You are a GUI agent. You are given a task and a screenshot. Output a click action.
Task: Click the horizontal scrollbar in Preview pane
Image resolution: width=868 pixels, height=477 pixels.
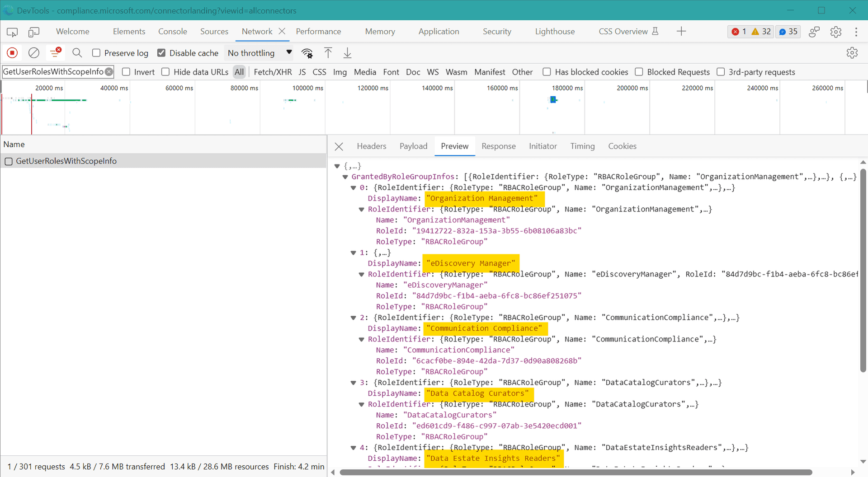(575, 472)
